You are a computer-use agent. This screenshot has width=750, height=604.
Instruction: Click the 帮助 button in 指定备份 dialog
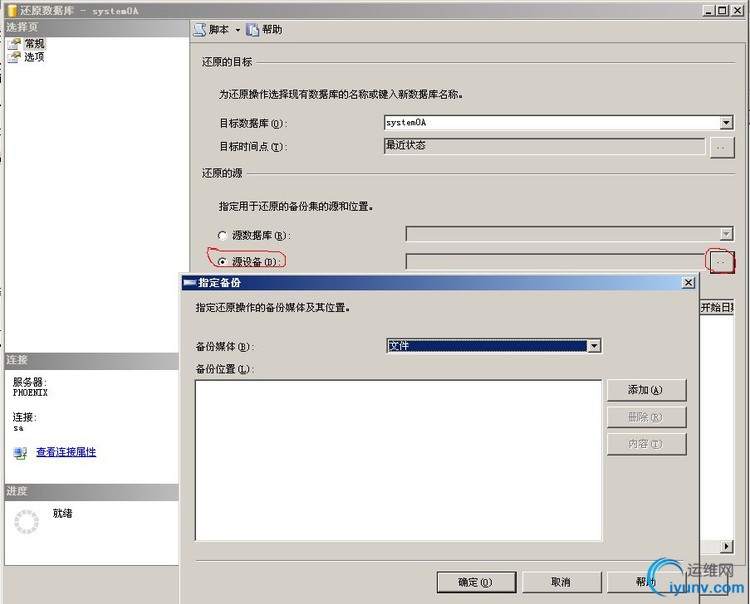646,582
